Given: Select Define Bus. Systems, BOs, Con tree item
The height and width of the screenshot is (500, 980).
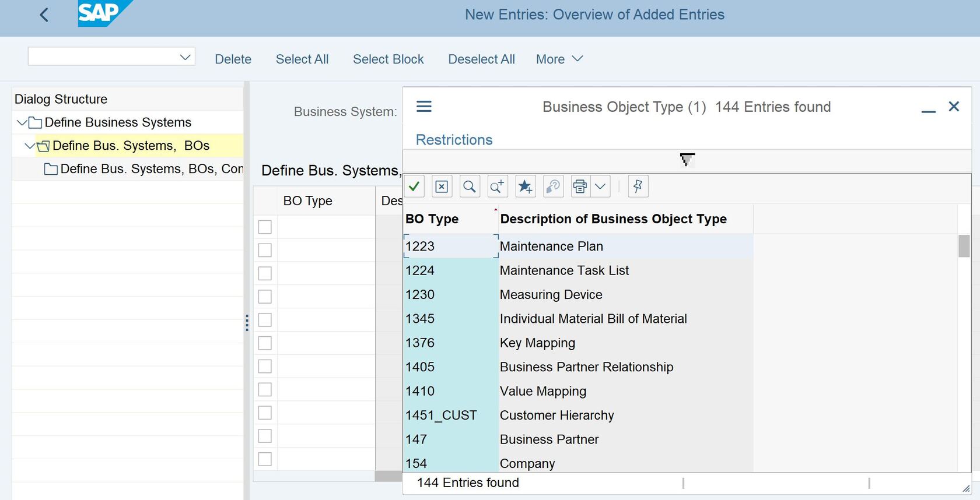Looking at the screenshot, I should tap(152, 169).
